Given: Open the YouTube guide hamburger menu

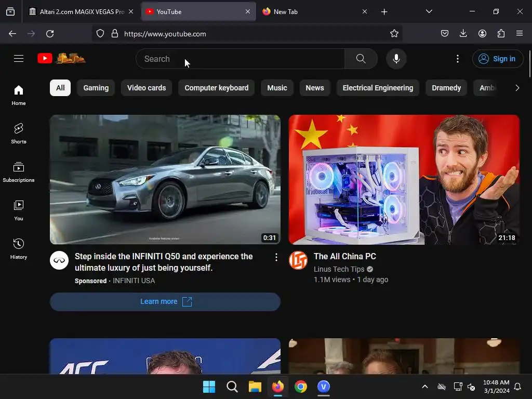Looking at the screenshot, I should tap(19, 58).
